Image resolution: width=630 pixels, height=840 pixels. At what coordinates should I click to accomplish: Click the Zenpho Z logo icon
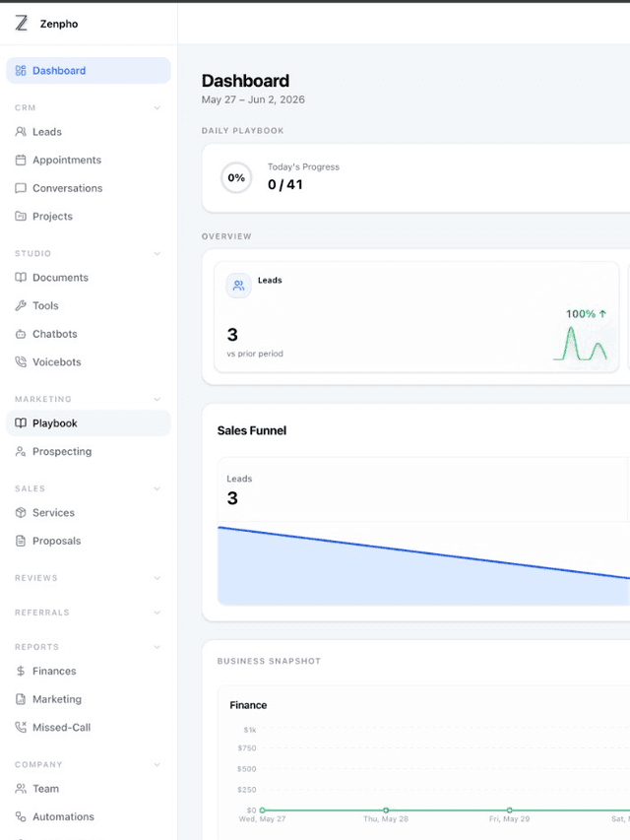[x=21, y=23]
